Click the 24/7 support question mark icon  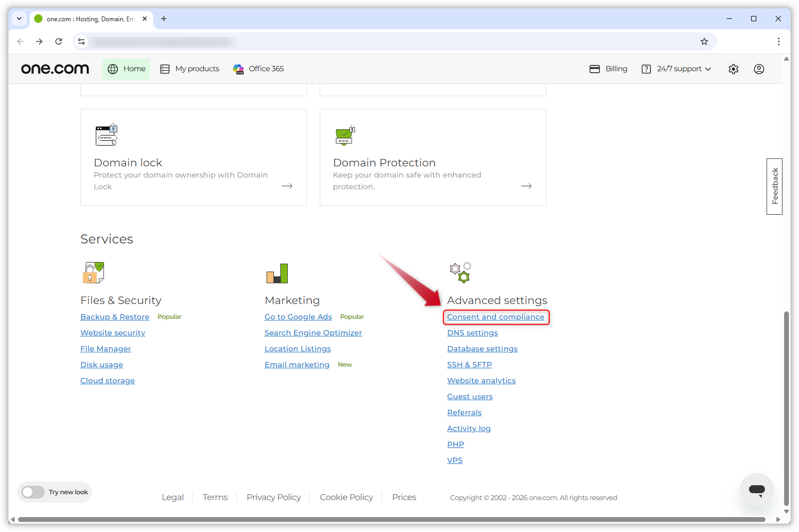coord(646,69)
